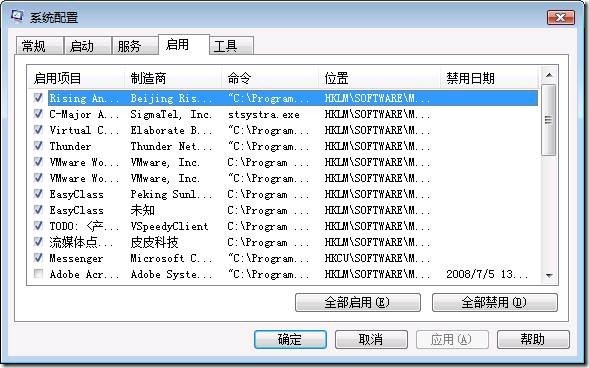Select the SigmaTel, Inc. manufacturer cell
The width and height of the screenshot is (589, 368).
pos(171,114)
